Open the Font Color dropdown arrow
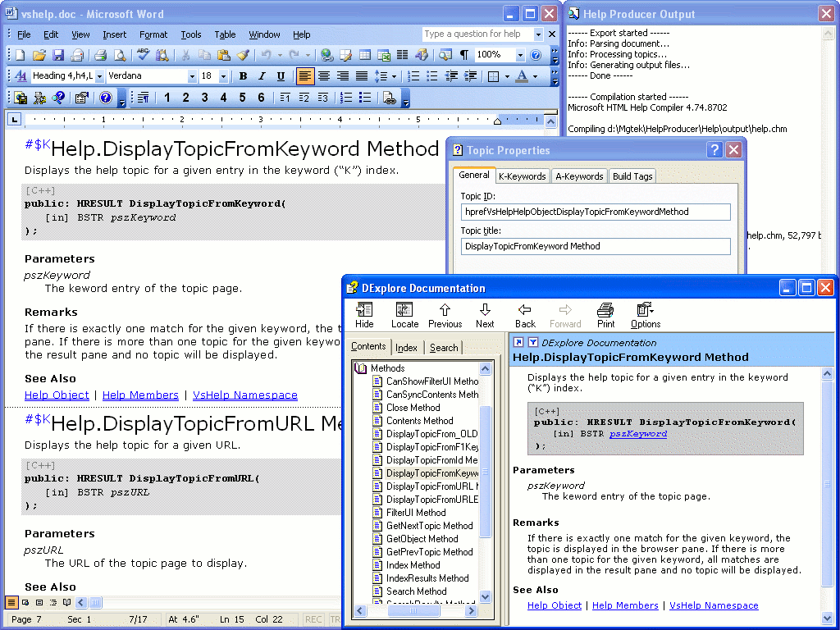Image resolution: width=840 pixels, height=630 pixels. [x=535, y=76]
